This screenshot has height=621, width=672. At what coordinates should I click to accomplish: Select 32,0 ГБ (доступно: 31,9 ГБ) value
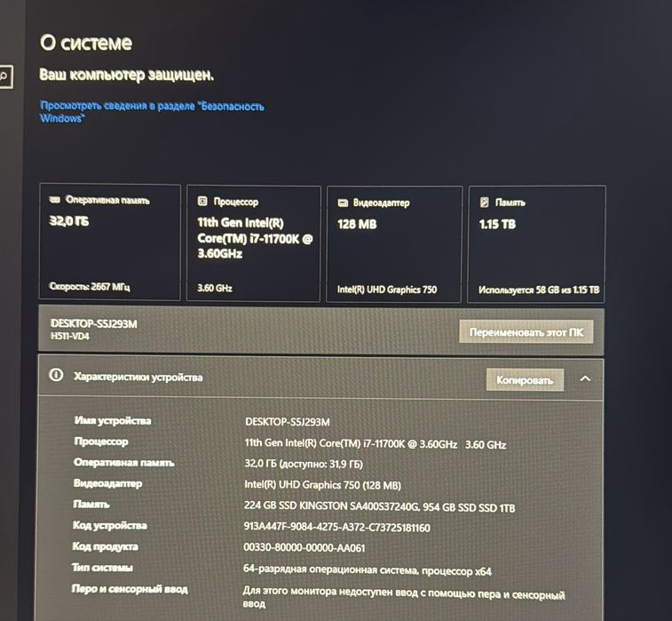[x=304, y=464]
